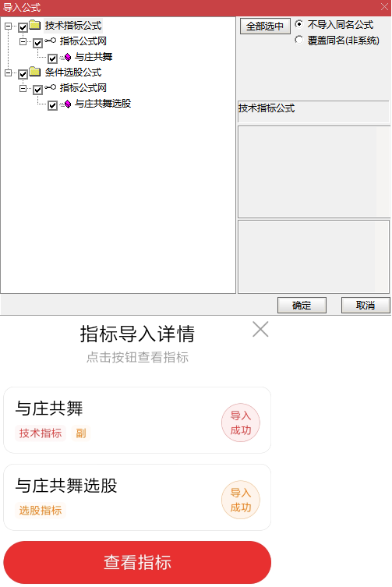Uncheck the 技术指标公式 checkbox
392x587 pixels.
coord(23,27)
